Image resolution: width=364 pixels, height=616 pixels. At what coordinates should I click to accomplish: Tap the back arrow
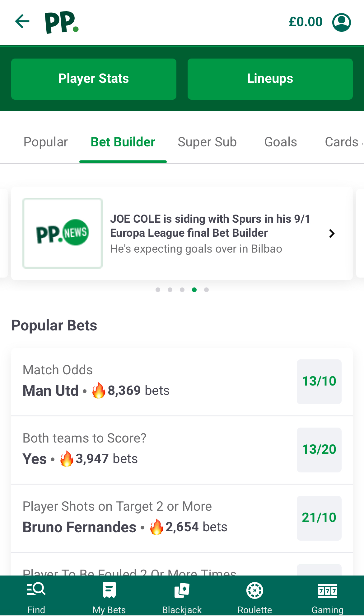pyautogui.click(x=22, y=22)
